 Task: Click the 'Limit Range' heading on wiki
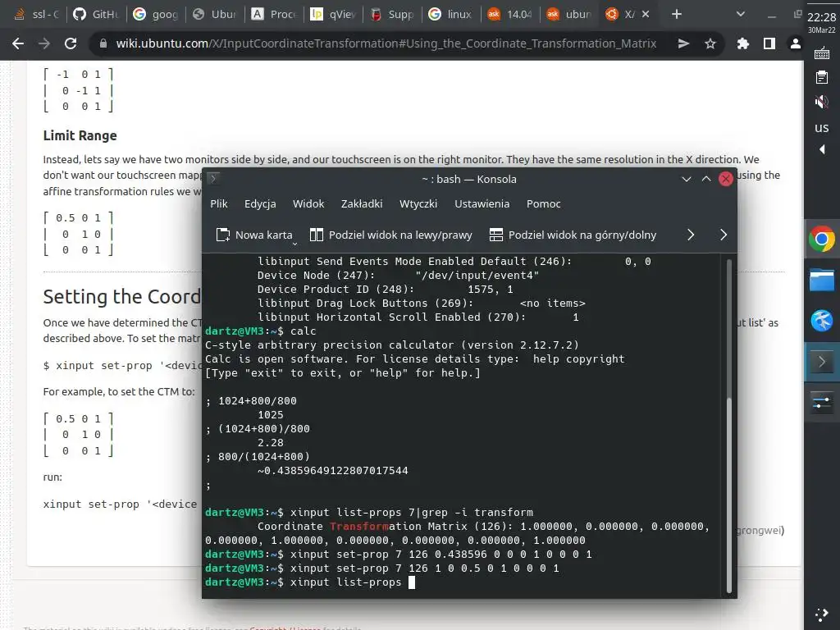pyautogui.click(x=80, y=135)
